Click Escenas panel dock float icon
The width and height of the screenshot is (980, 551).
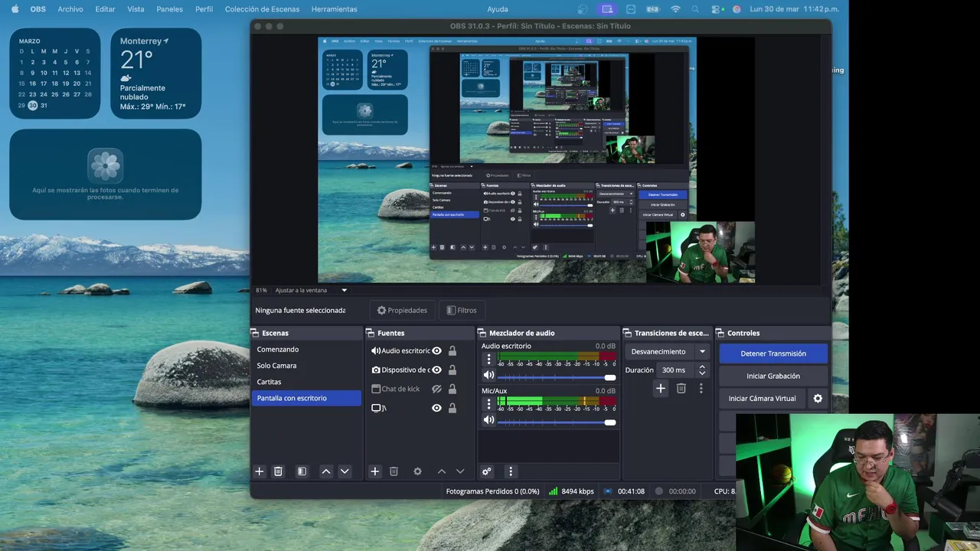tap(255, 333)
